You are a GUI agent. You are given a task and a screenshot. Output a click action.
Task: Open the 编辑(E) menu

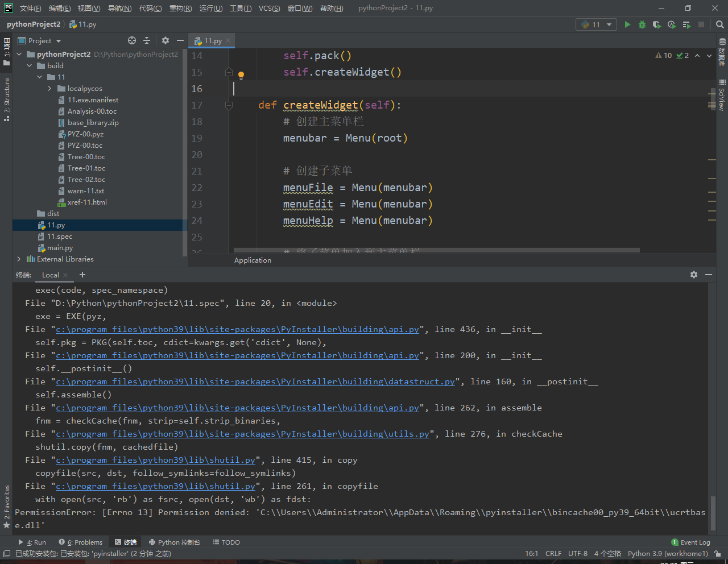click(60, 8)
